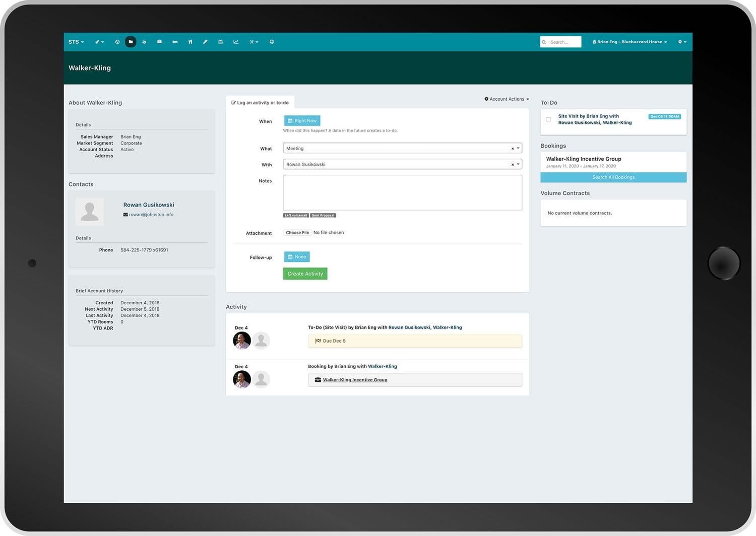
Task: Toggle the Sent Proposal tag on notes
Action: coord(323,215)
